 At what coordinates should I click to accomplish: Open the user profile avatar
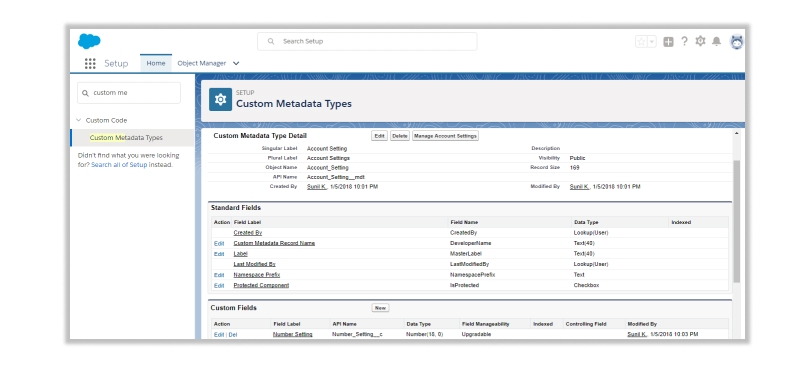[737, 42]
